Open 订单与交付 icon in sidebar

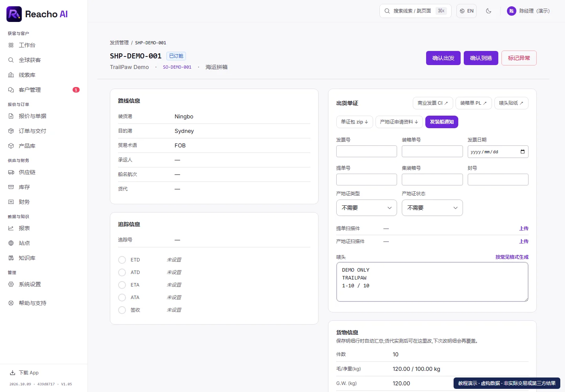(x=11, y=131)
